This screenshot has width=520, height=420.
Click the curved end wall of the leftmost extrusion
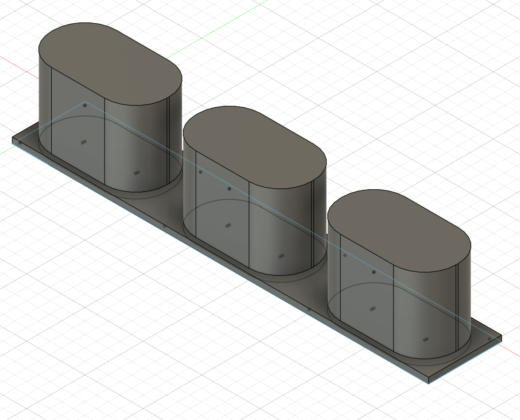[x=136, y=146]
